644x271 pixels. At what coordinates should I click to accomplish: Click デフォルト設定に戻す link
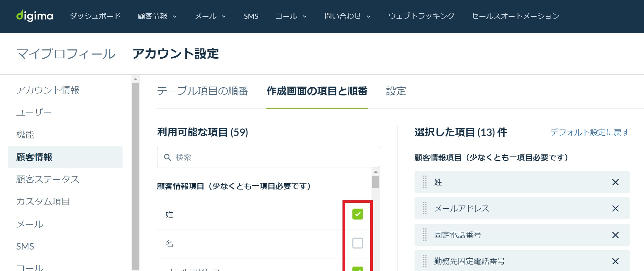point(590,132)
